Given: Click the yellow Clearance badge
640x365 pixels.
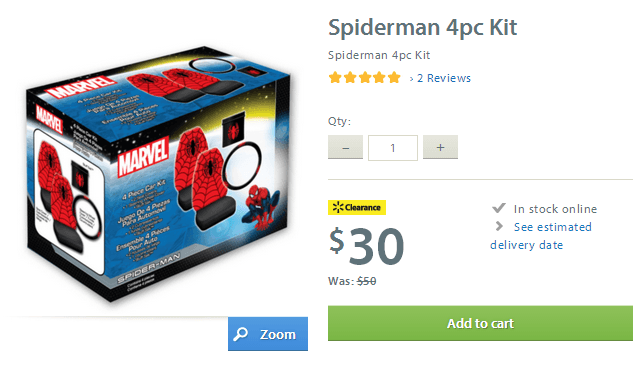Looking at the screenshot, I should pos(357,207).
